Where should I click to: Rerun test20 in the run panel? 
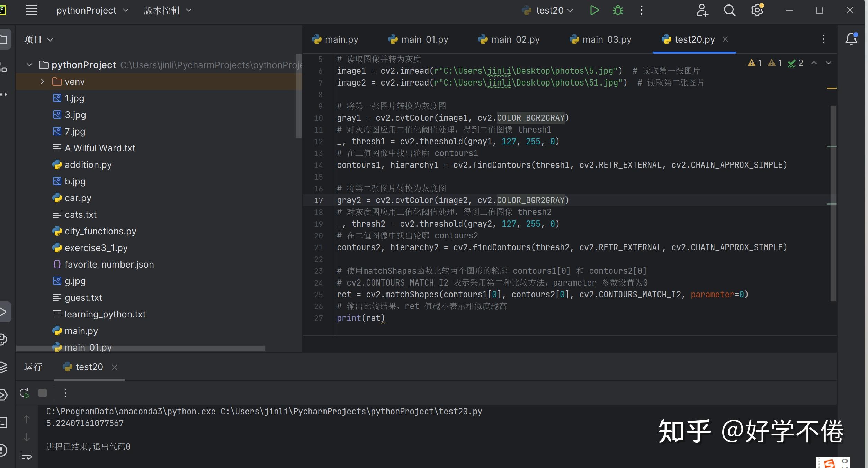(x=25, y=393)
